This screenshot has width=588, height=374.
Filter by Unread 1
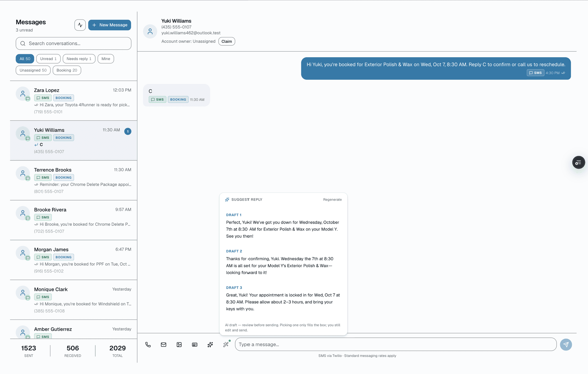pos(48,59)
